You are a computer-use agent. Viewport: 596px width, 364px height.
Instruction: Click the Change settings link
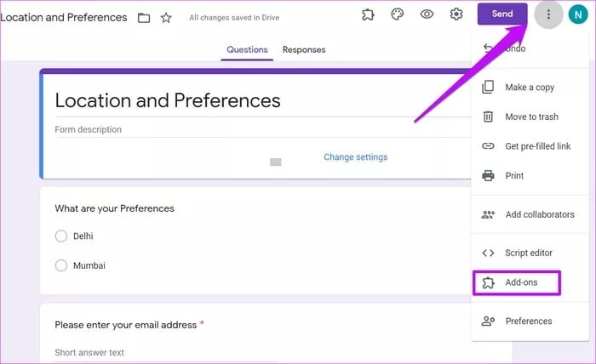click(x=355, y=157)
